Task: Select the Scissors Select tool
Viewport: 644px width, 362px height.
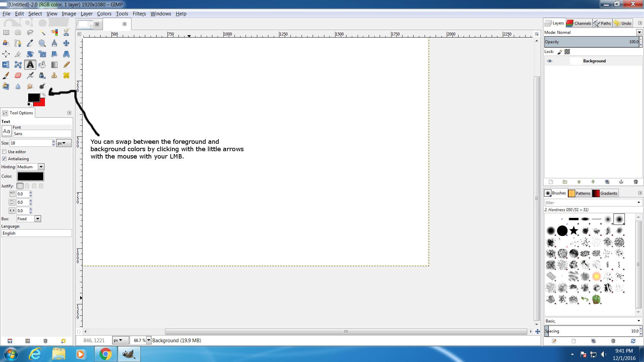Action: pyautogui.click(x=66, y=33)
